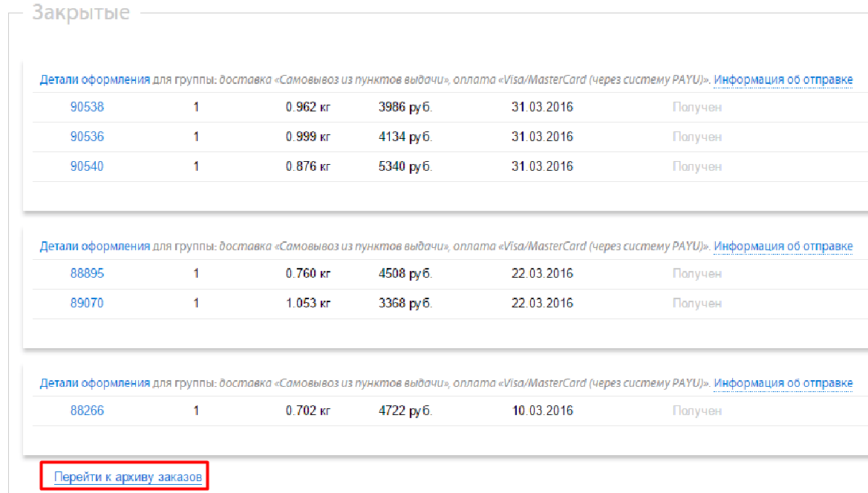Click date 22.03.2016 in order 89070 row
Image resolution: width=868 pixels, height=493 pixels.
(542, 303)
